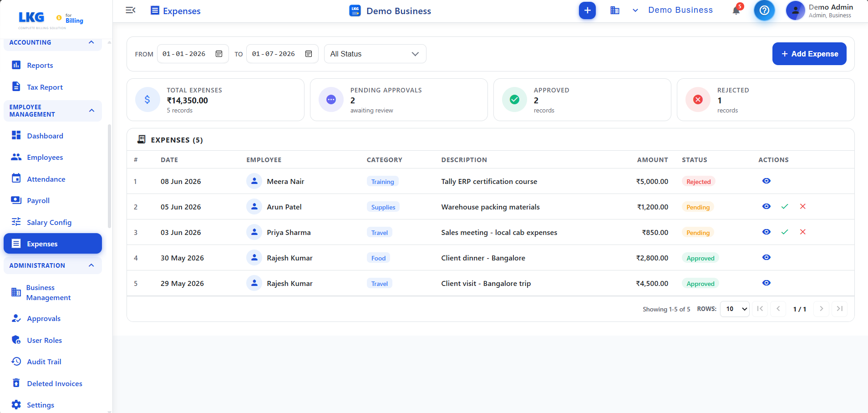The width and height of the screenshot is (868, 413).
Task: Click the Expenses page icon in header
Action: click(155, 10)
